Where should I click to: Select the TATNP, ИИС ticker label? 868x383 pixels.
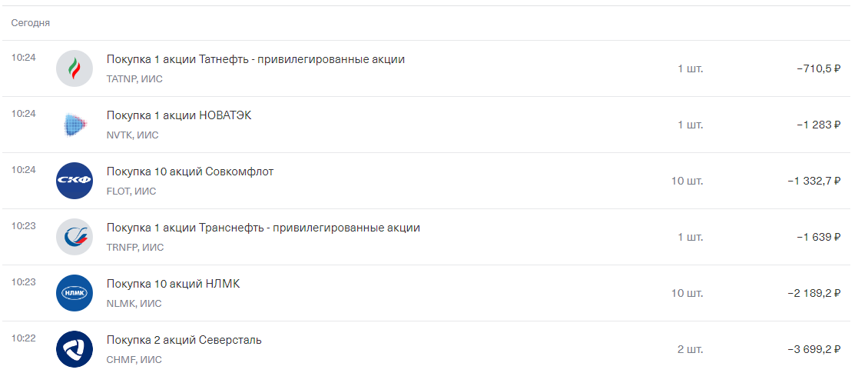[134, 79]
